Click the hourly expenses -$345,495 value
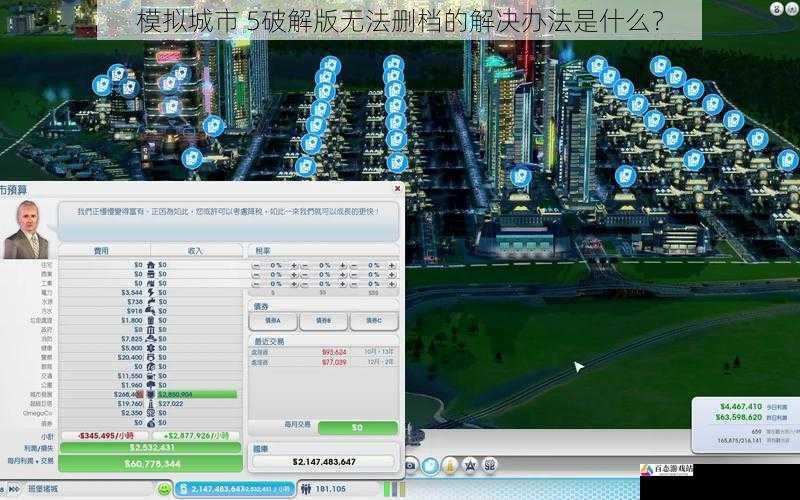This screenshot has height=500, width=800. [x=104, y=436]
